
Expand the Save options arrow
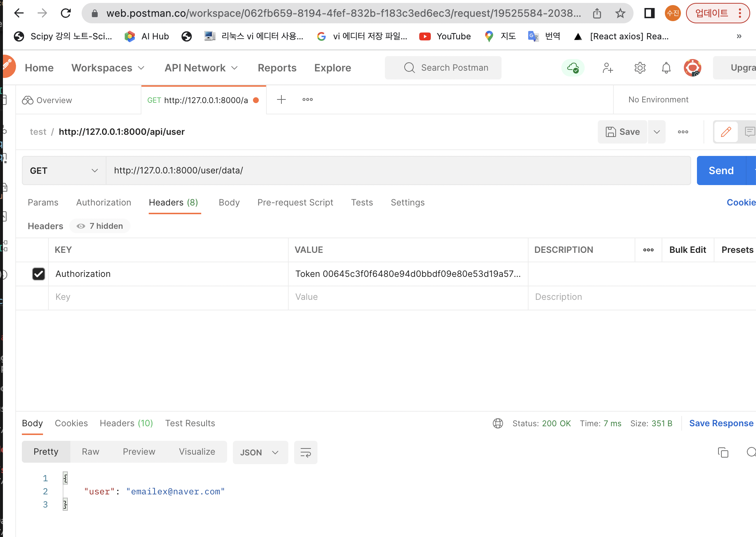tap(656, 132)
